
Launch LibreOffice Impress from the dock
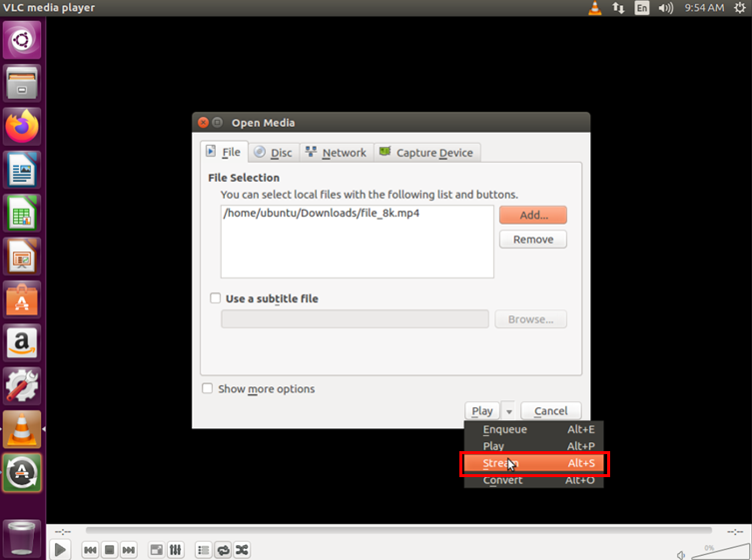pyautogui.click(x=22, y=256)
